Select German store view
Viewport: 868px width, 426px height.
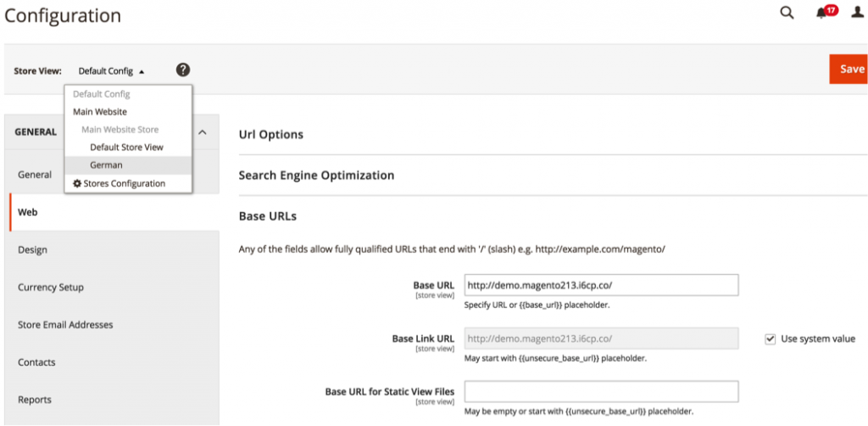(x=106, y=165)
